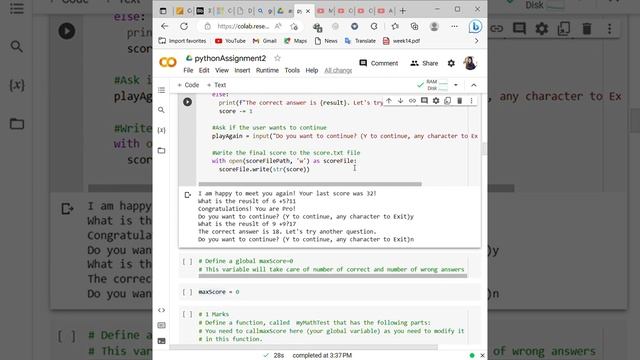Run the '# 1 Marks' cell bracket
Image resolution: width=640 pixels, height=360 pixels.
click(x=187, y=314)
